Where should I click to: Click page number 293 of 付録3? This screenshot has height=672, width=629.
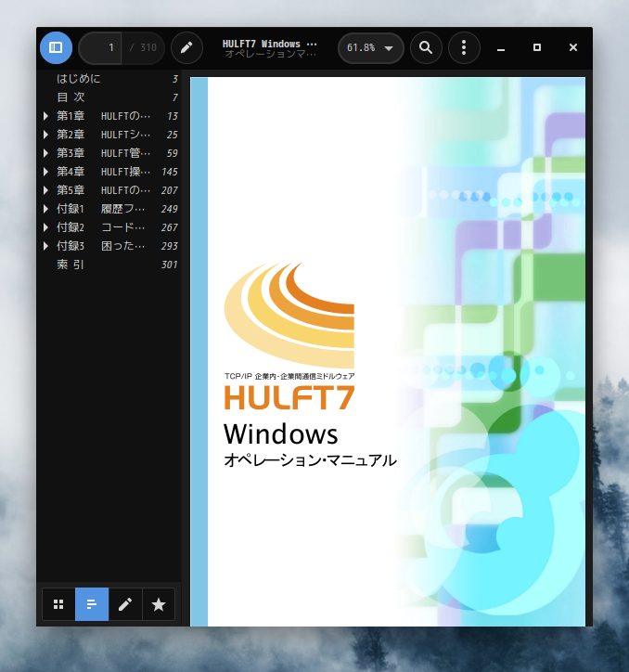pyautogui.click(x=170, y=246)
